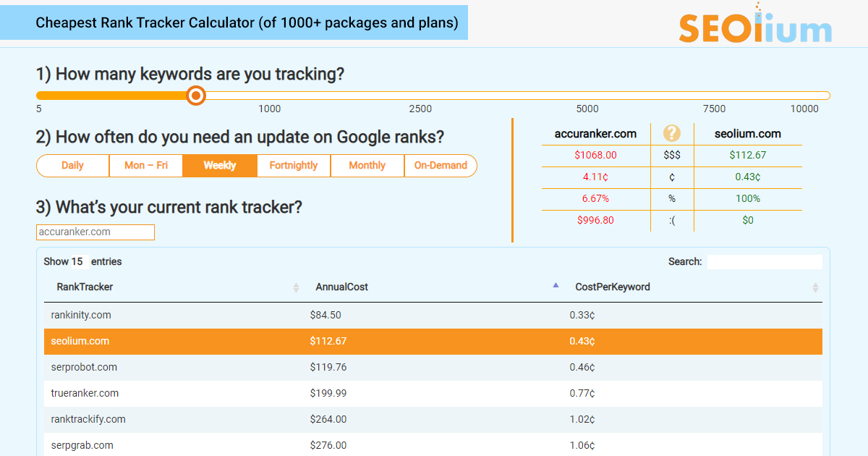Click the 4.11¢ comparison value
This screenshot has height=456, width=868.
595,177
